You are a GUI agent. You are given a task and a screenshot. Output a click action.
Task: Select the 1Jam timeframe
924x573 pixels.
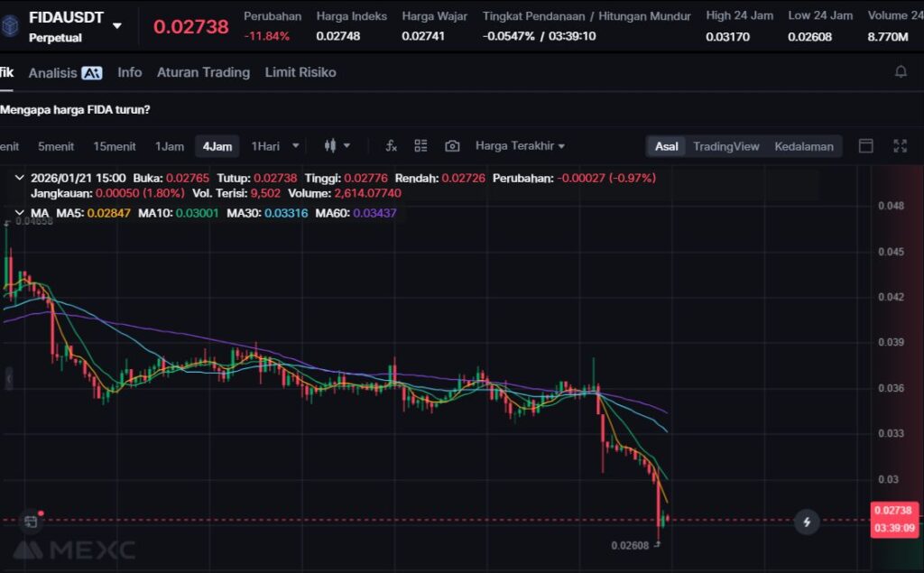coord(169,146)
